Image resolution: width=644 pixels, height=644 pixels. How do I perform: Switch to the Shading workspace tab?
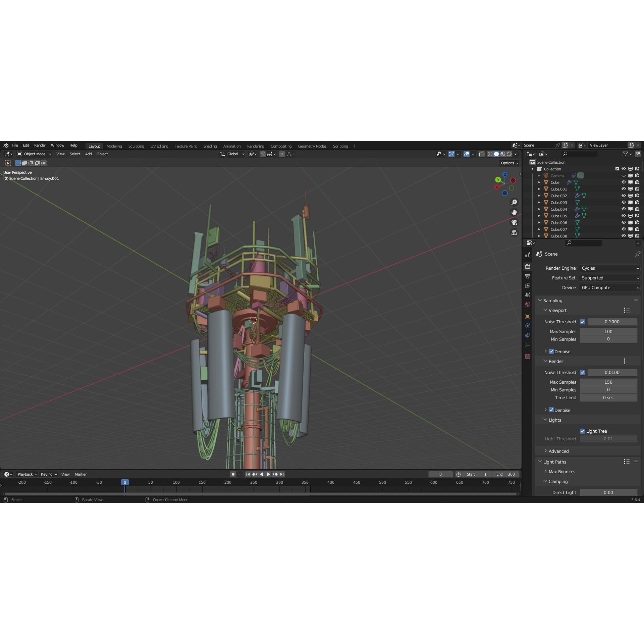(x=210, y=146)
